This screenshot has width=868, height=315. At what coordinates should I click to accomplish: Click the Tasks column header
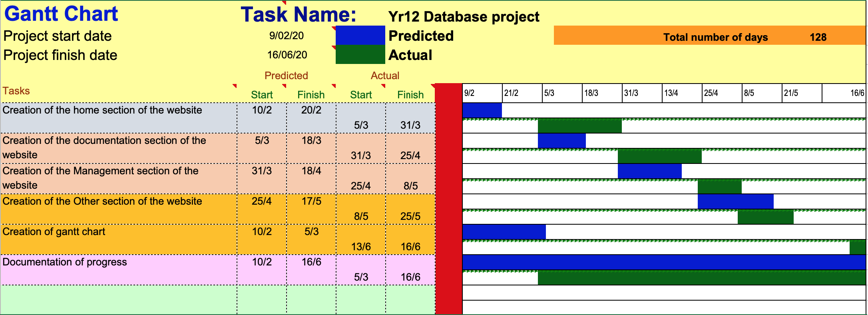coord(16,91)
